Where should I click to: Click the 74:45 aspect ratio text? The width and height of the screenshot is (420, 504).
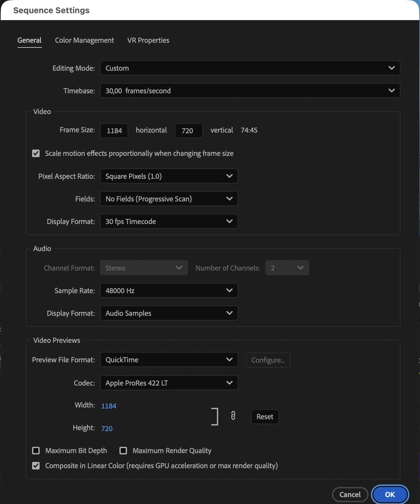pyautogui.click(x=249, y=130)
